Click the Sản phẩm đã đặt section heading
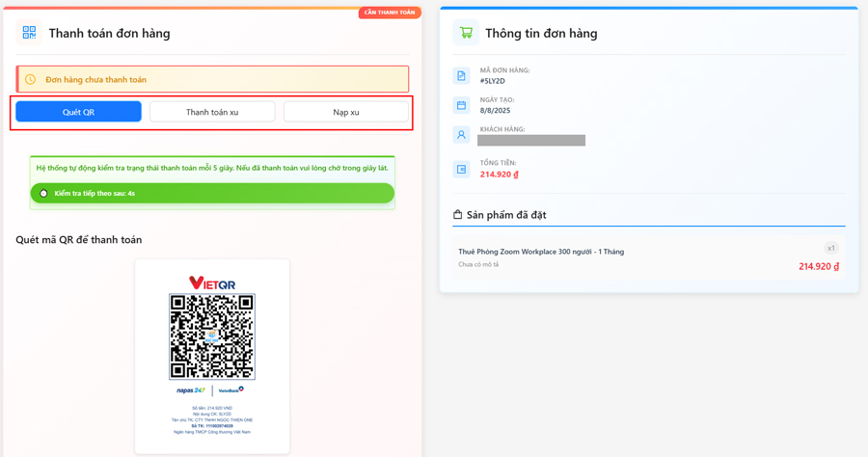 (506, 215)
